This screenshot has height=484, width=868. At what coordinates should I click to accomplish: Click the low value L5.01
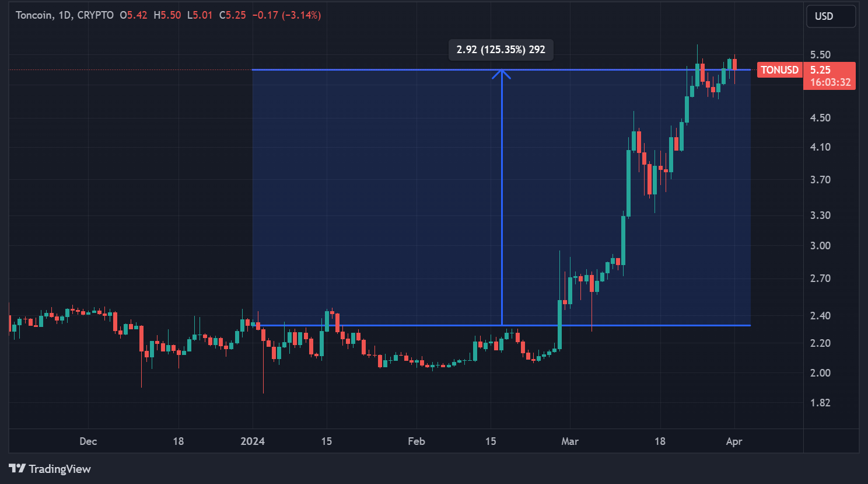point(199,15)
